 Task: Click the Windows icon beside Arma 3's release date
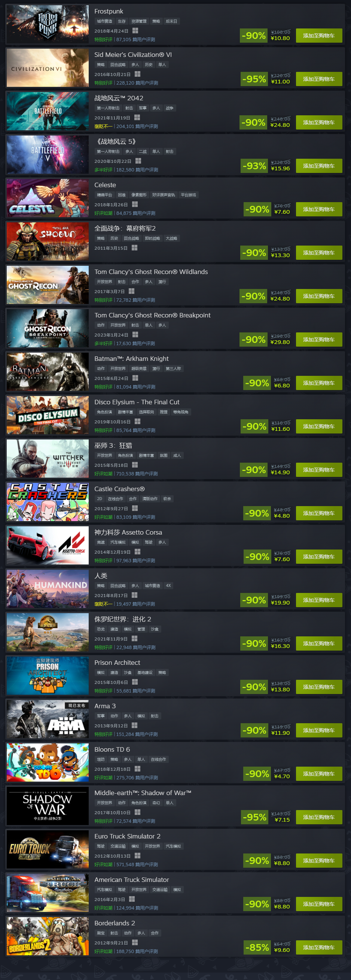point(134,725)
